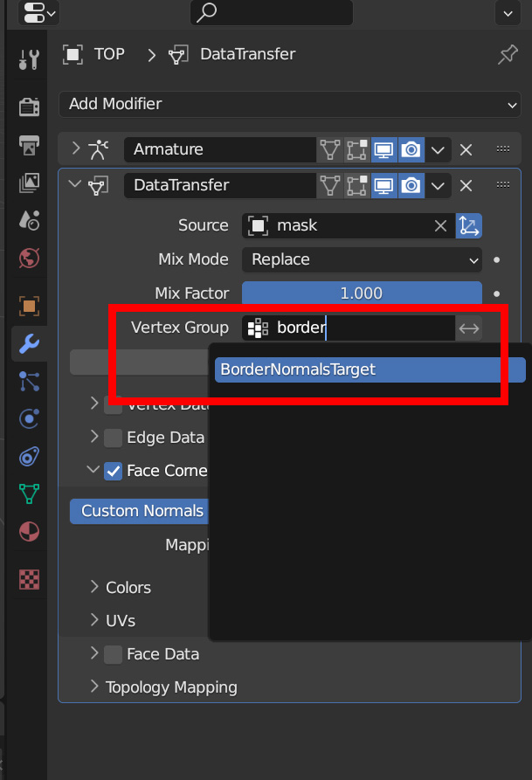Open the Output properties tab

point(29,145)
